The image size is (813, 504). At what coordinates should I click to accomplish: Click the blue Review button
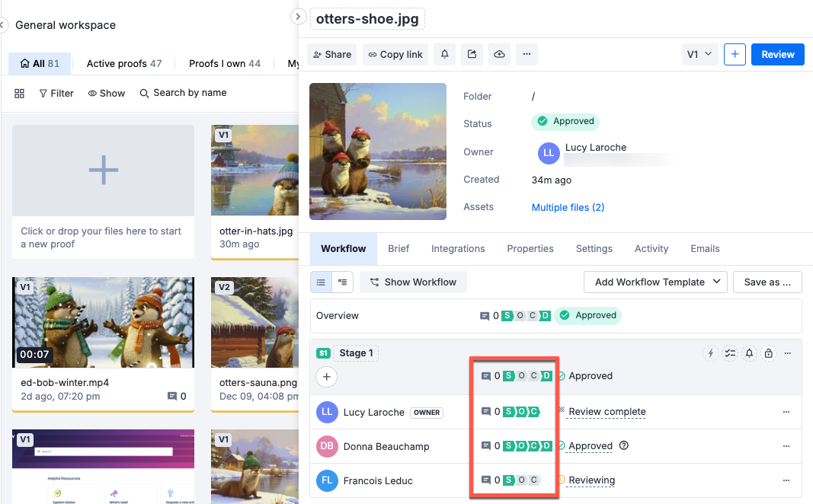(777, 54)
